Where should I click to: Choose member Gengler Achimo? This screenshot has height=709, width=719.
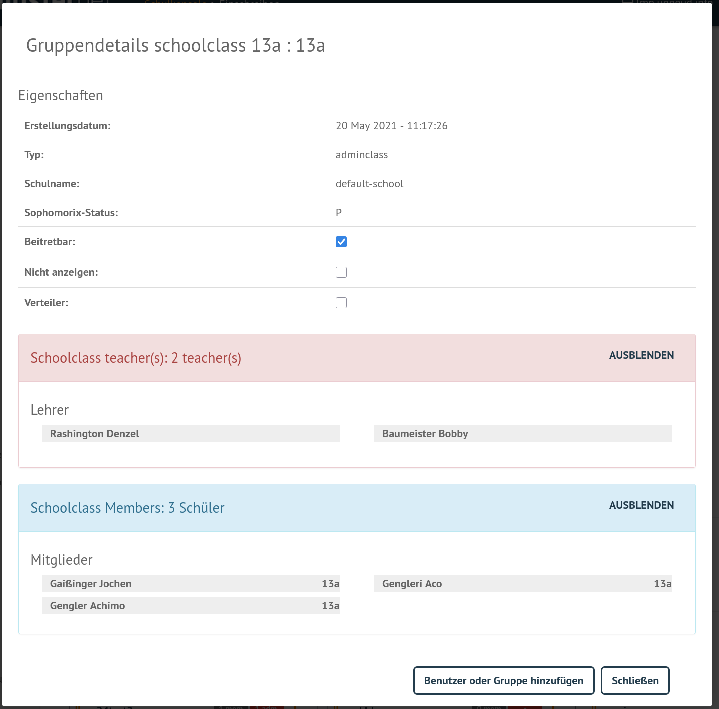click(x=88, y=606)
